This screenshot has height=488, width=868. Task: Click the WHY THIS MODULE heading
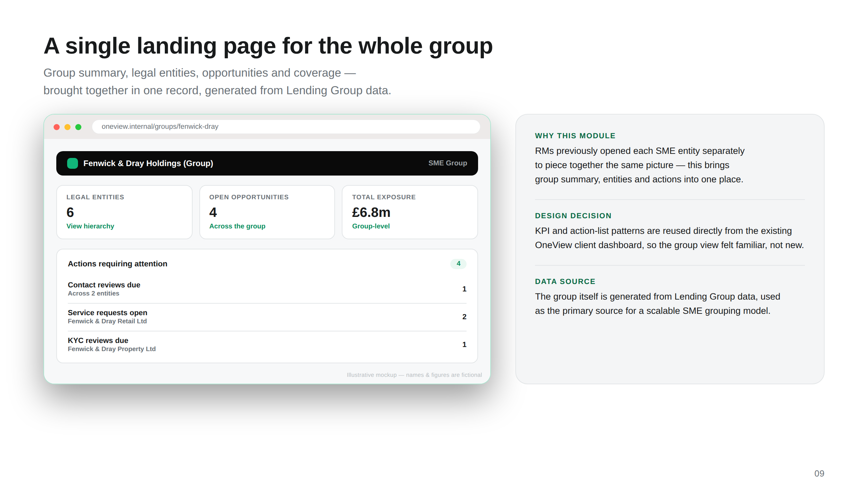pos(575,136)
